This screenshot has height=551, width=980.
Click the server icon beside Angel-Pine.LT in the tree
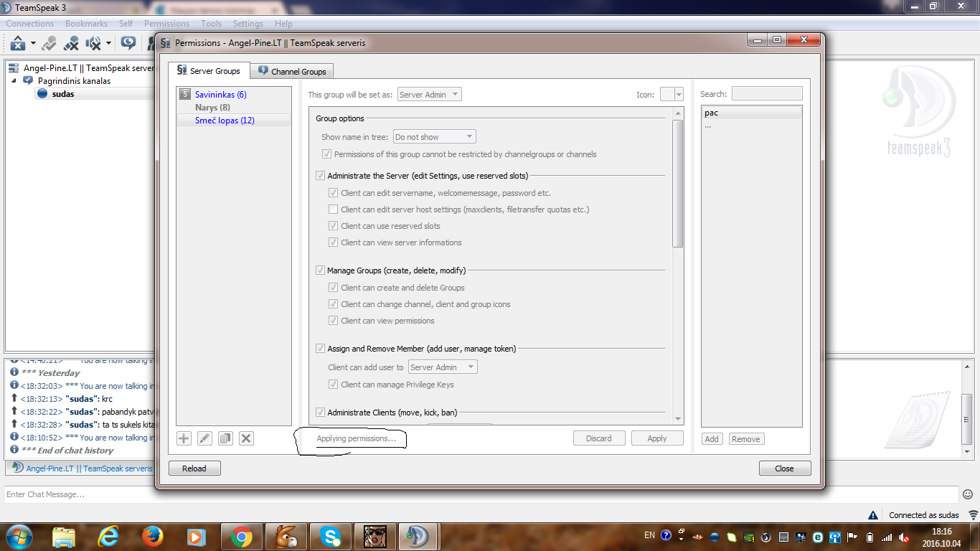click(14, 68)
